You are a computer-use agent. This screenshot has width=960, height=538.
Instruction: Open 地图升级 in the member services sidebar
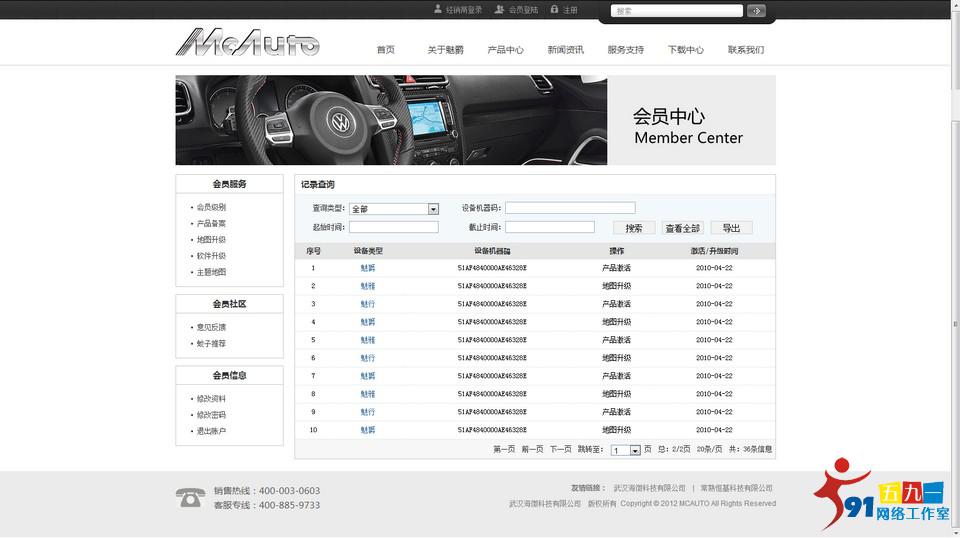[x=211, y=240]
